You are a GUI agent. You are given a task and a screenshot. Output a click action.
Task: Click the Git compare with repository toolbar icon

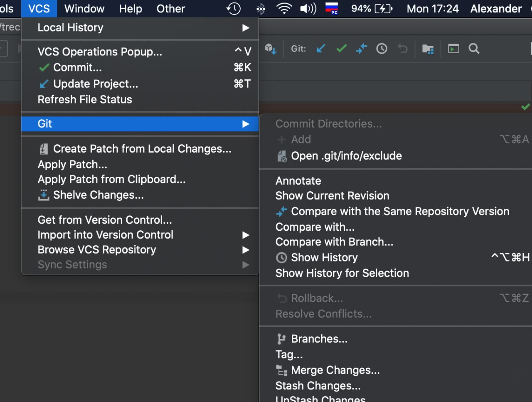(361, 49)
